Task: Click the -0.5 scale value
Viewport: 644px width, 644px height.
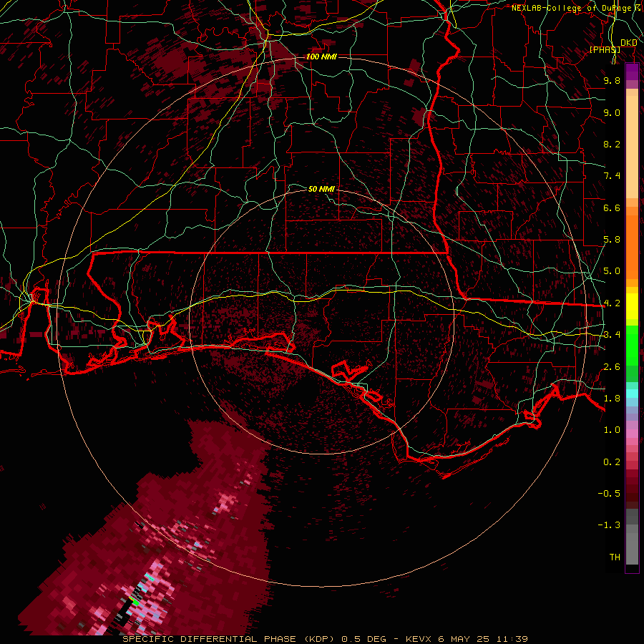Action: pos(609,494)
